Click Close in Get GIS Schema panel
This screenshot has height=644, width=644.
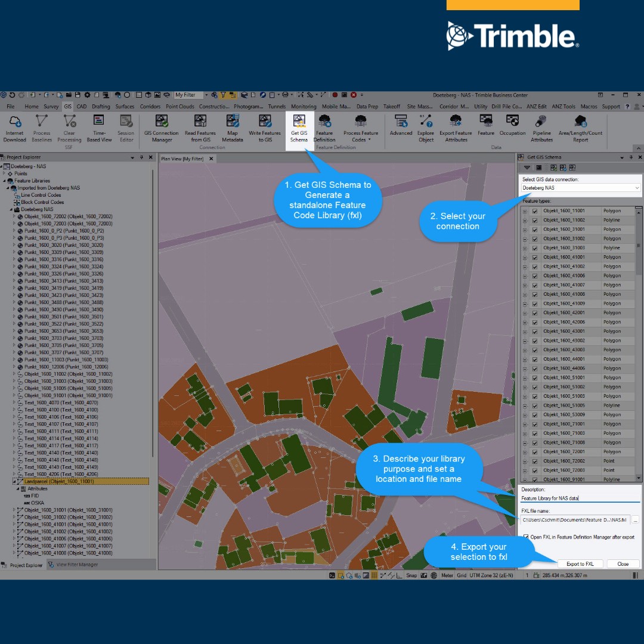(623, 564)
